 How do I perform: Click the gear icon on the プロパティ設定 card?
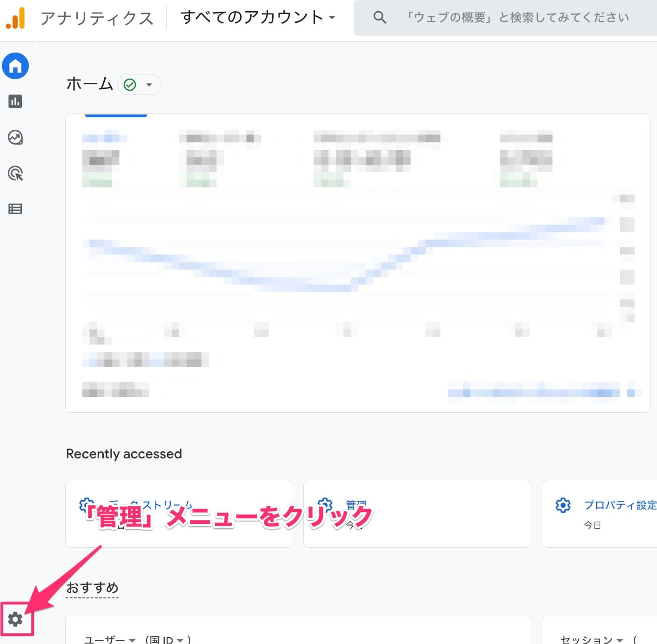pos(563,505)
